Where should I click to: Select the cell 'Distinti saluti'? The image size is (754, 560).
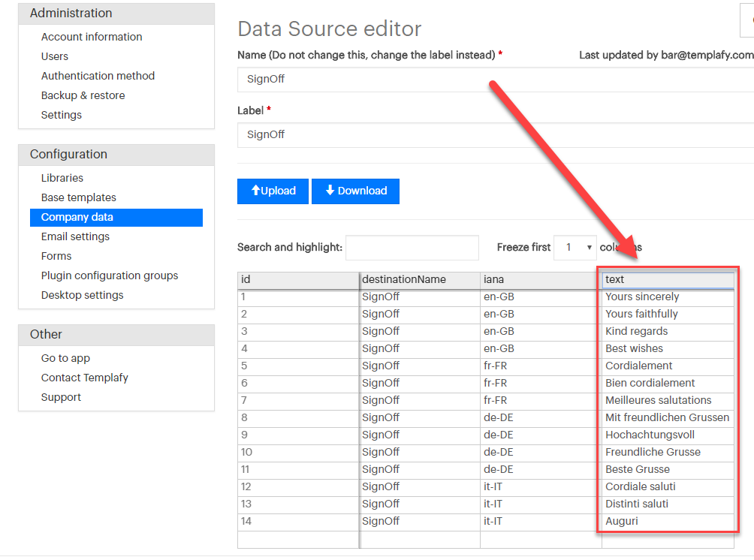click(668, 504)
